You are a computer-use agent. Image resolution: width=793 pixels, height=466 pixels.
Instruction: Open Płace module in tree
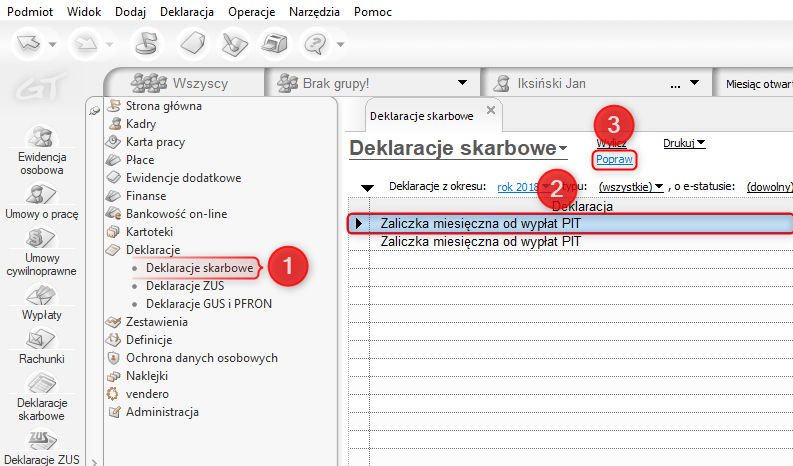pos(140,160)
